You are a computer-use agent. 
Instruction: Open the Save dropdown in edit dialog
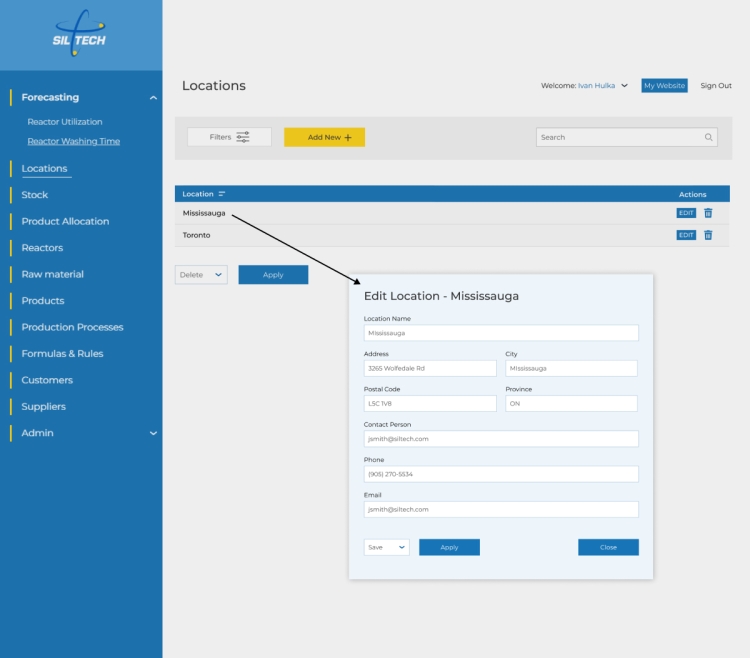386,547
